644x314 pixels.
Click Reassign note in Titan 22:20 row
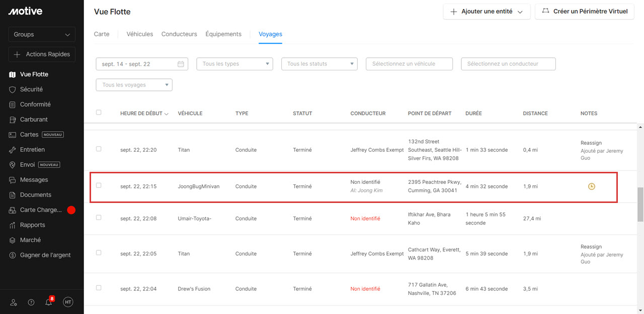(591, 143)
